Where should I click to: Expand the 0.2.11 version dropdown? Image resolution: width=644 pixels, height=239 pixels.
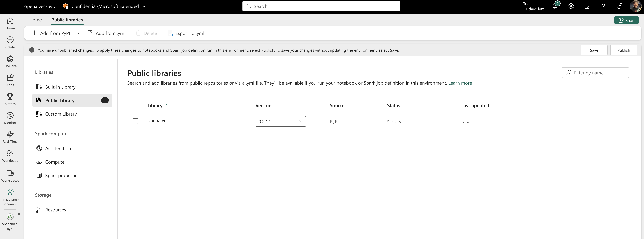(x=280, y=122)
